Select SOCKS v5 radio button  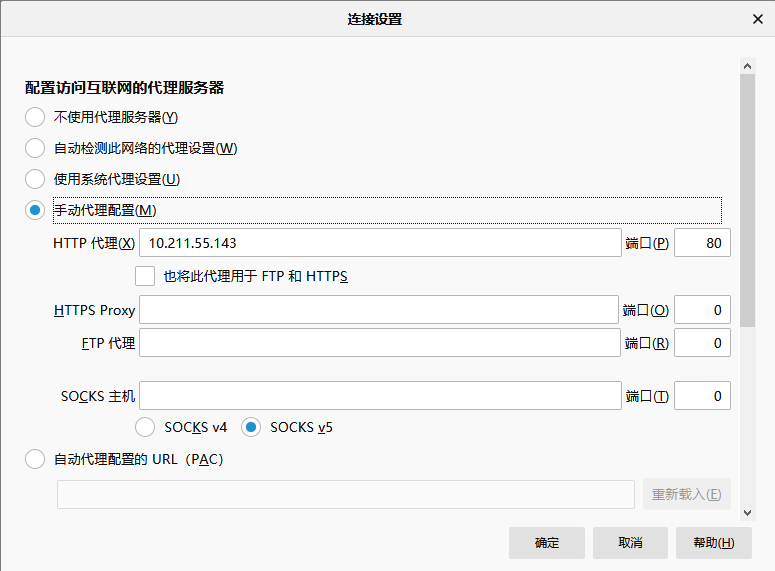click(251, 427)
